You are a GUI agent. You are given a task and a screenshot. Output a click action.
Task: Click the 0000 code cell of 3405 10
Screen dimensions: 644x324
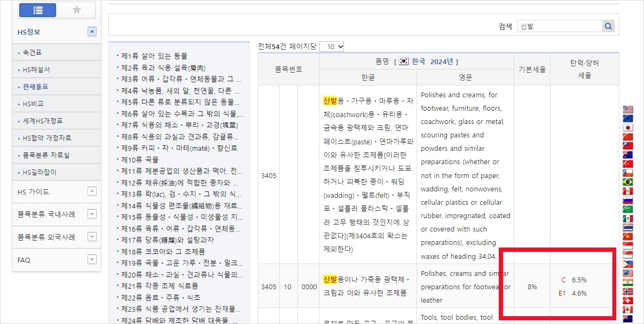click(309, 287)
